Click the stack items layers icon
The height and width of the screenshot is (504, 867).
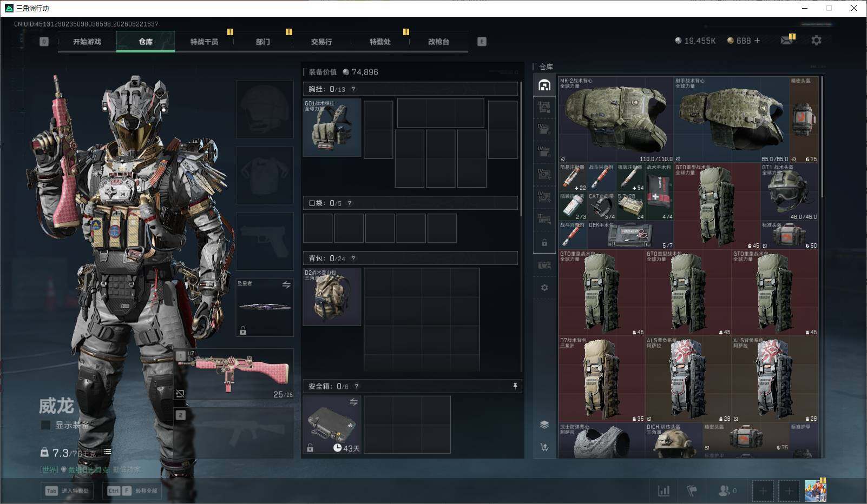click(x=544, y=425)
